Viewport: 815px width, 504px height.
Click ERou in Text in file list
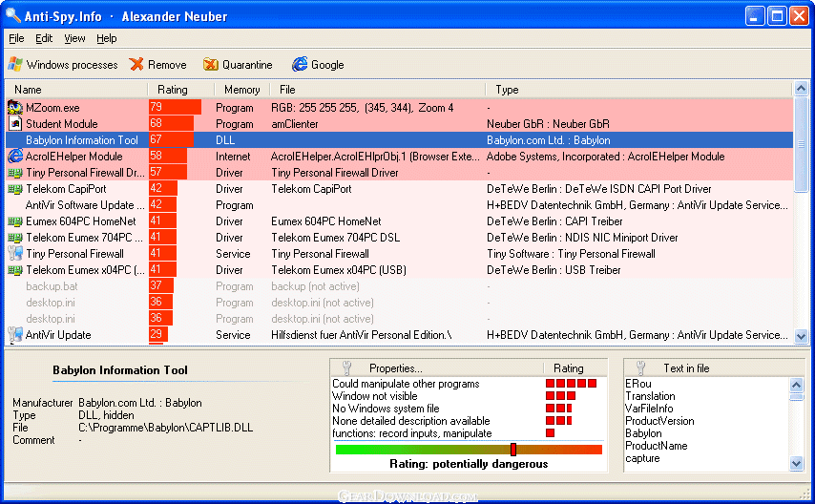coord(638,384)
